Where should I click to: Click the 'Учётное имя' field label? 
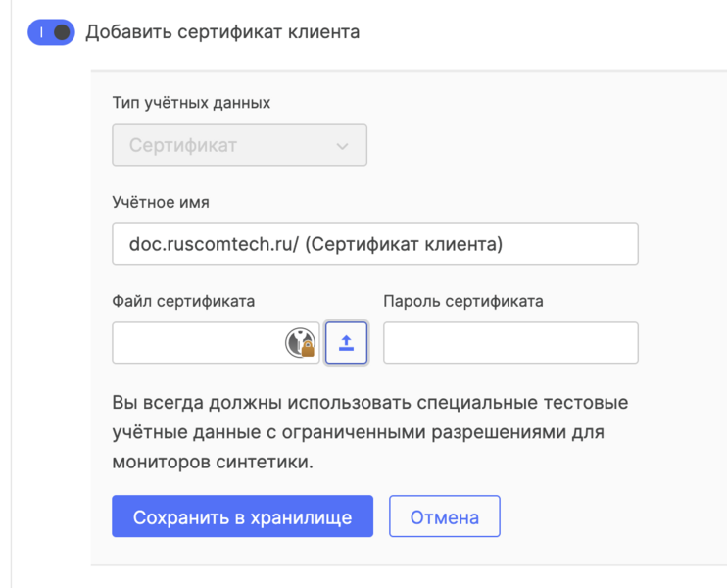pyautogui.click(x=161, y=203)
